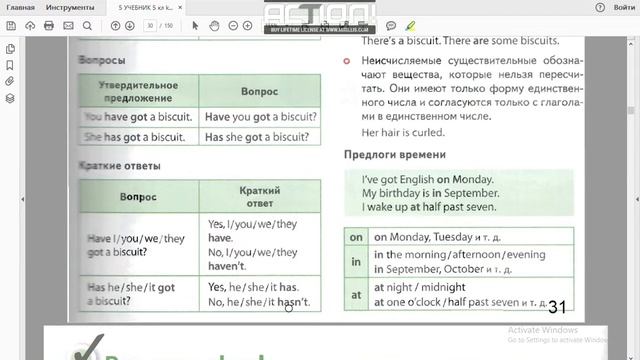Click the 'at' preposition cell

[x=356, y=295]
